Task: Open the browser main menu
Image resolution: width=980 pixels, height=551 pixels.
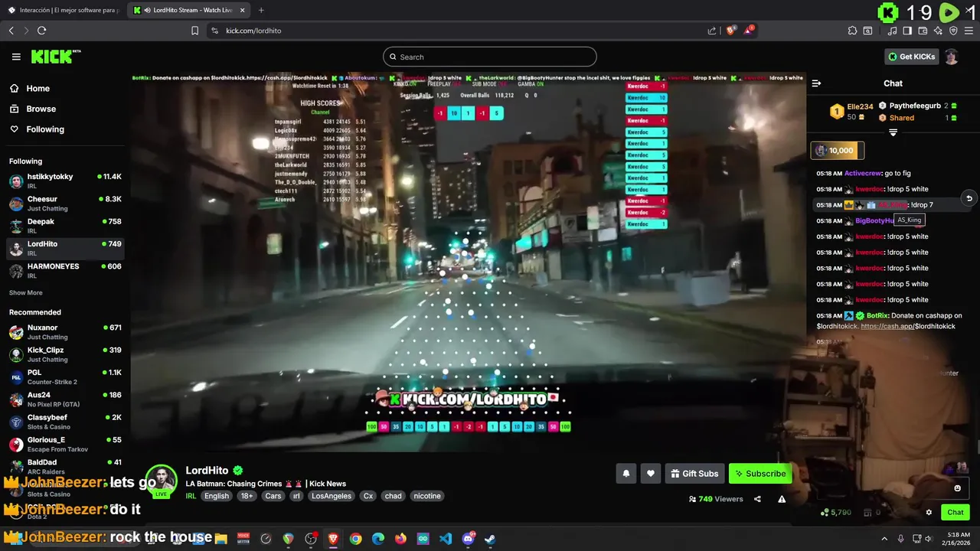Action: (969, 31)
